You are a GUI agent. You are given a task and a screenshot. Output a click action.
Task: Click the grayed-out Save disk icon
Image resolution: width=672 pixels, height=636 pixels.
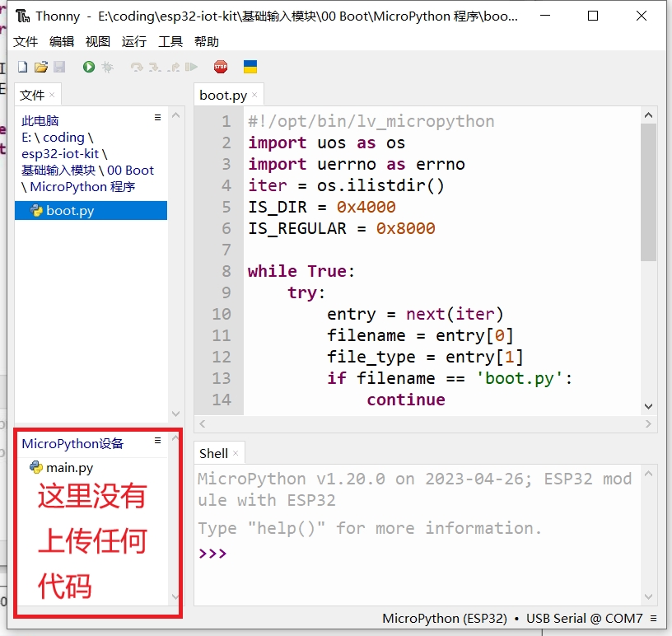pos(57,67)
